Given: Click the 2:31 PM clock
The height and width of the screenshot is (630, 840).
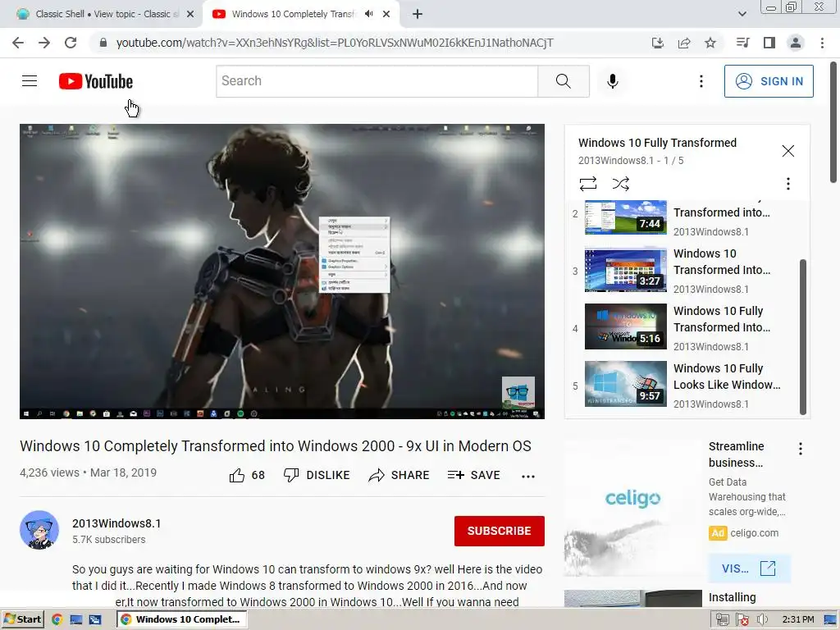Looking at the screenshot, I should (x=798, y=620).
